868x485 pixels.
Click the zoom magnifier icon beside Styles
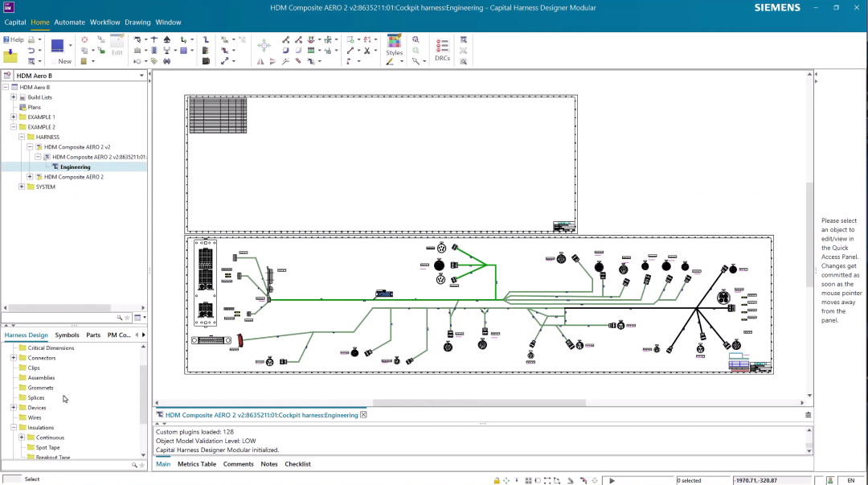click(416, 40)
